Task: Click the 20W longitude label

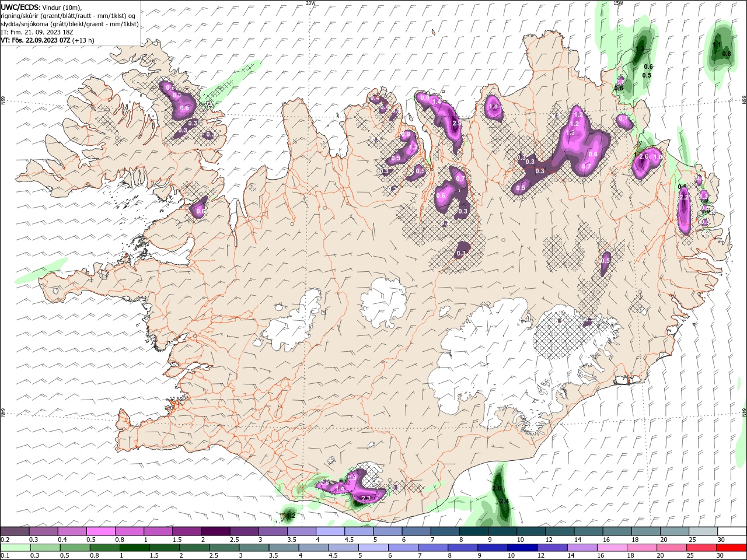Action: [x=310, y=3]
